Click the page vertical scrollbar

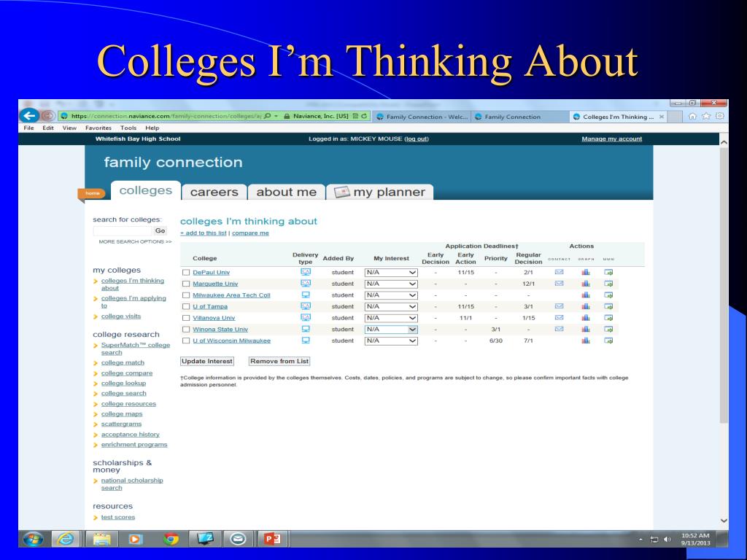pyautogui.click(x=724, y=286)
